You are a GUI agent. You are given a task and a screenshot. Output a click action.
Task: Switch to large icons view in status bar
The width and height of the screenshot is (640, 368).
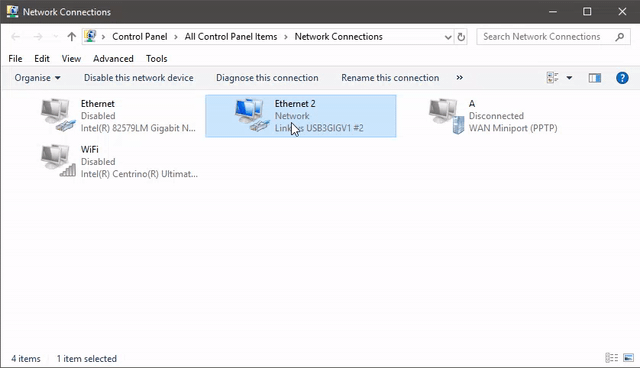click(x=629, y=358)
